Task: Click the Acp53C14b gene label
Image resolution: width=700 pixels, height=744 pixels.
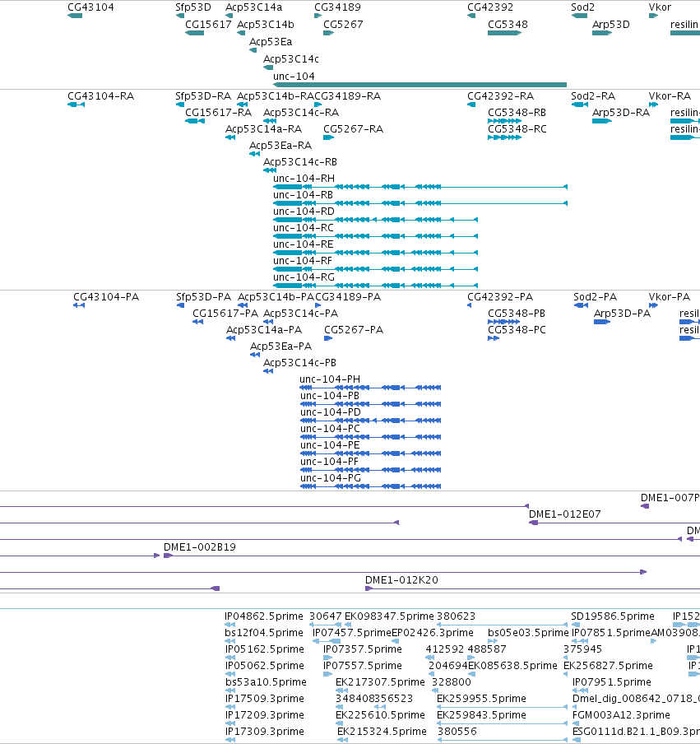Action: (265, 24)
